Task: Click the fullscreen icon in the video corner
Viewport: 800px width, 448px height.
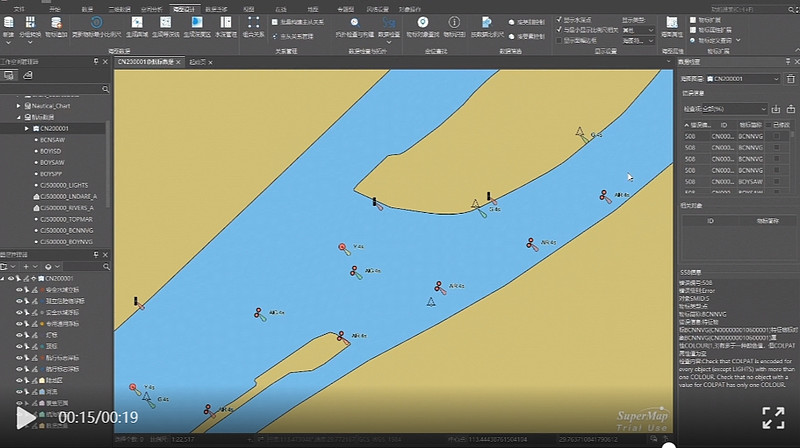Action: tap(773, 417)
